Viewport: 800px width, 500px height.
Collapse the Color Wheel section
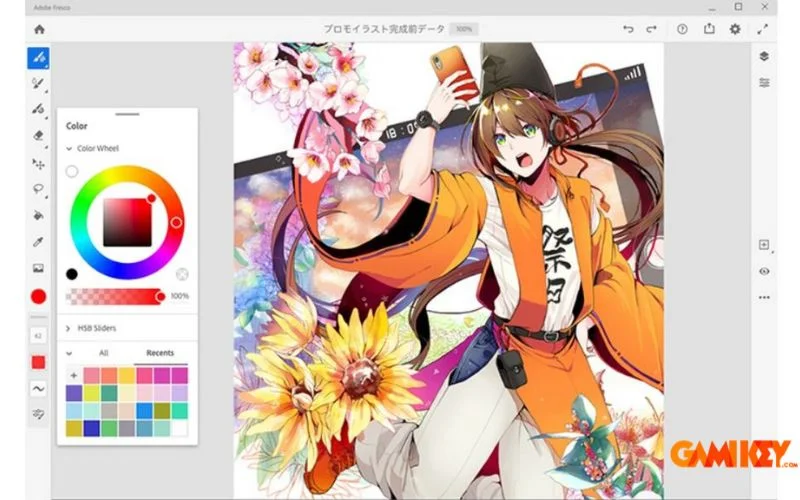[x=69, y=148]
